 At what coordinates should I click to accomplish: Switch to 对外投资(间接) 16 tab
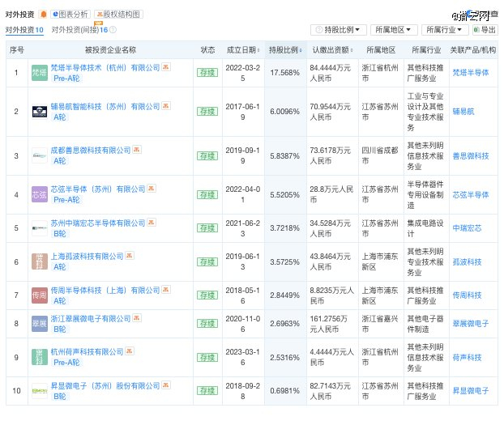tap(79, 30)
